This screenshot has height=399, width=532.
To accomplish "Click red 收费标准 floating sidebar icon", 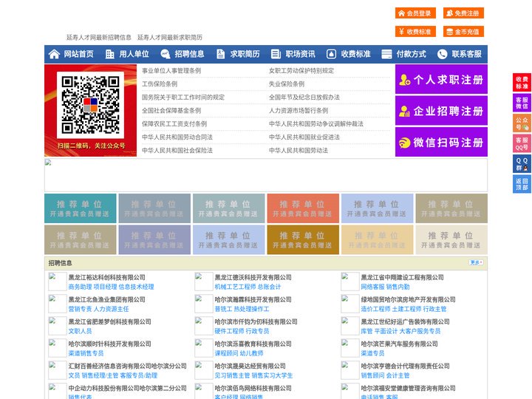I will pos(522,83).
